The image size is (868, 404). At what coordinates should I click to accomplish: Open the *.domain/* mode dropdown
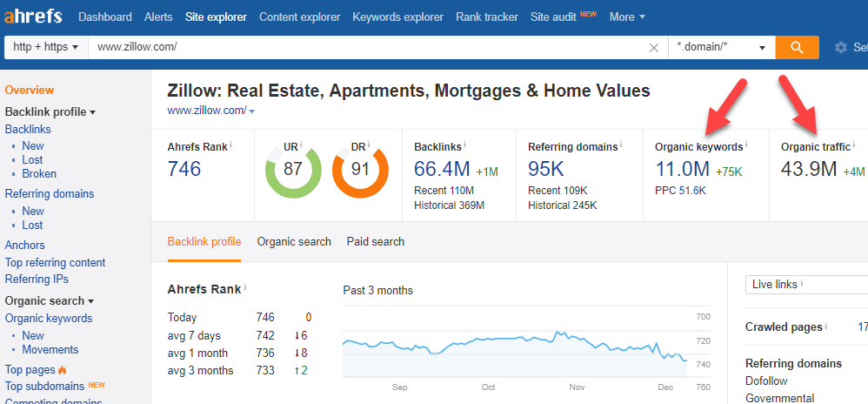pos(722,47)
